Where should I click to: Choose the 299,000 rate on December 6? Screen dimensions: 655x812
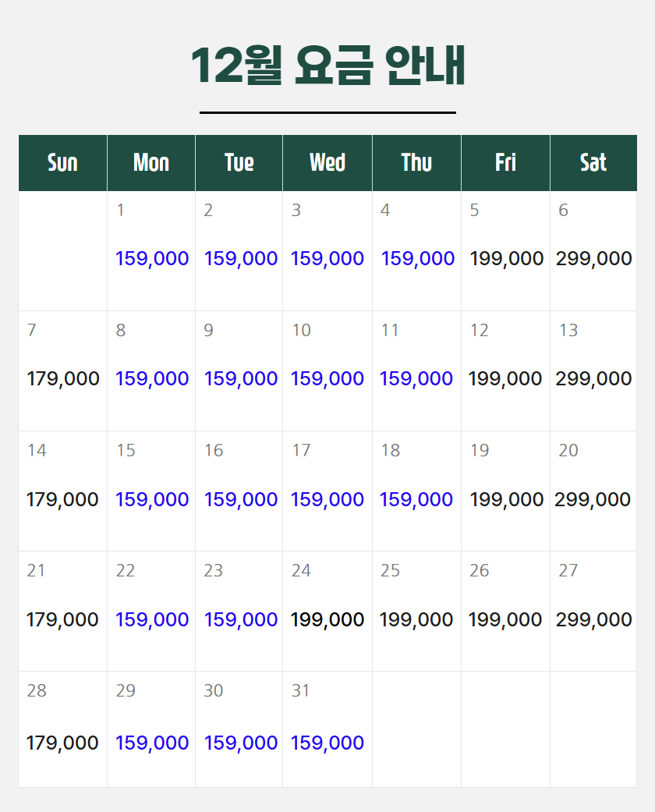click(593, 259)
